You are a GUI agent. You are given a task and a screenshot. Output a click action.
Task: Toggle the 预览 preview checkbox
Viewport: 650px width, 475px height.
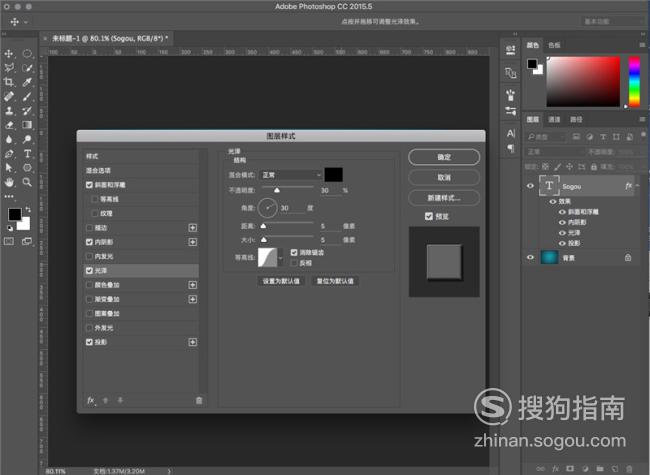[429, 216]
